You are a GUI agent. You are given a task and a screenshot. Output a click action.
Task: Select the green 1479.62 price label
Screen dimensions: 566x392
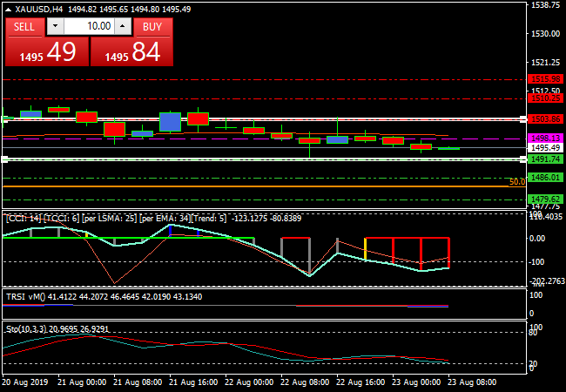pyautogui.click(x=544, y=199)
